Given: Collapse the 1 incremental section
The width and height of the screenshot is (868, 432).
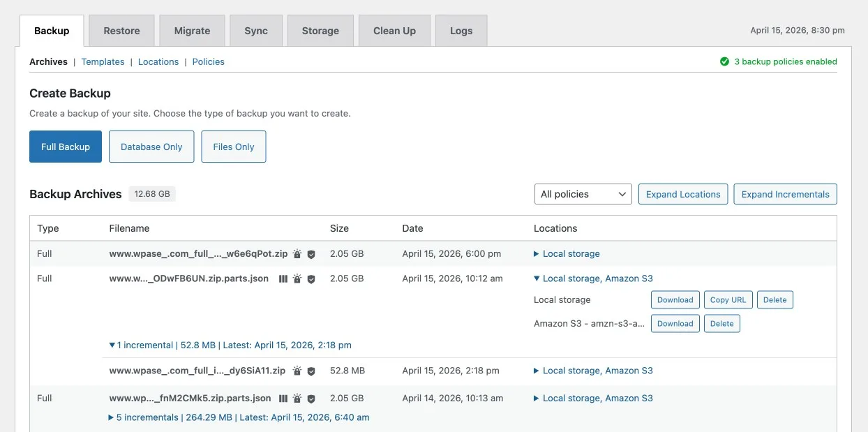Looking at the screenshot, I should tap(112, 345).
